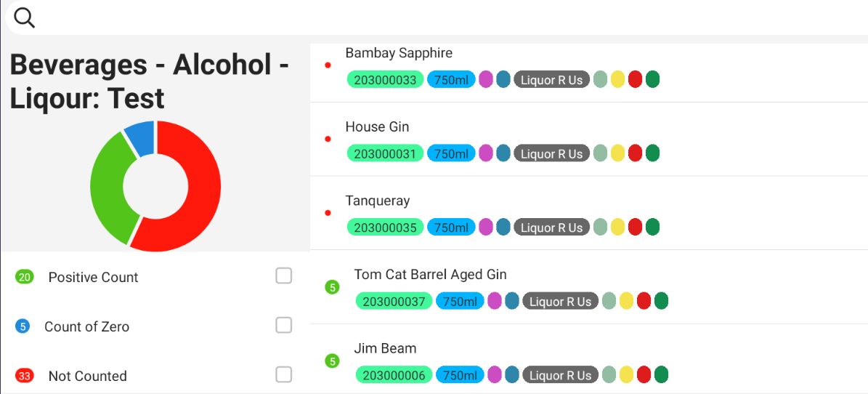
Task: Click the green 5 count badge for Jim Beam
Action: click(x=332, y=361)
